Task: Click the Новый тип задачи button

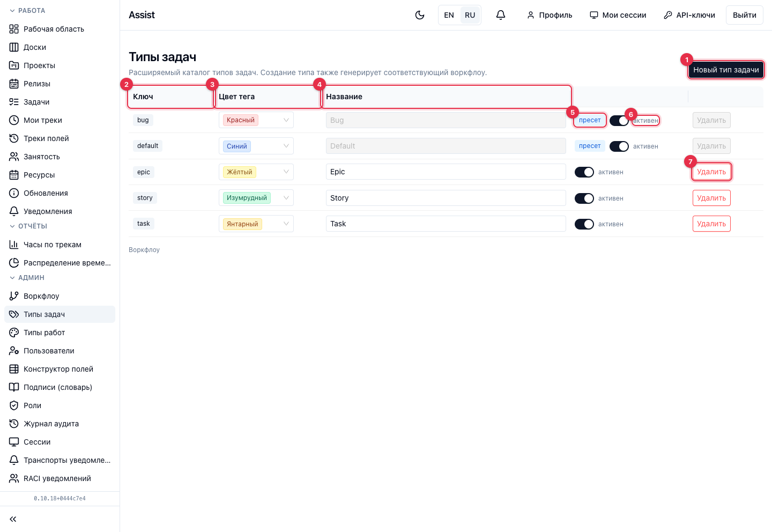Action: (726, 70)
